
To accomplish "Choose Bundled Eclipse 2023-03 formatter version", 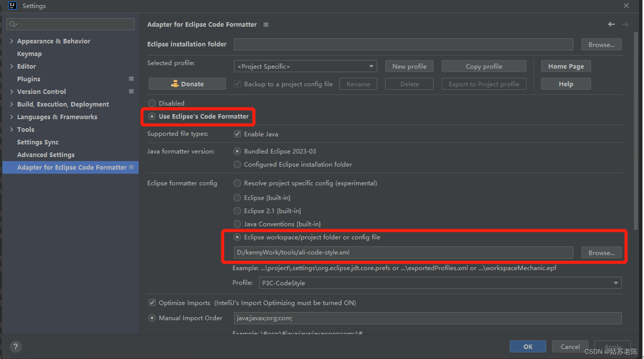I will [237, 151].
